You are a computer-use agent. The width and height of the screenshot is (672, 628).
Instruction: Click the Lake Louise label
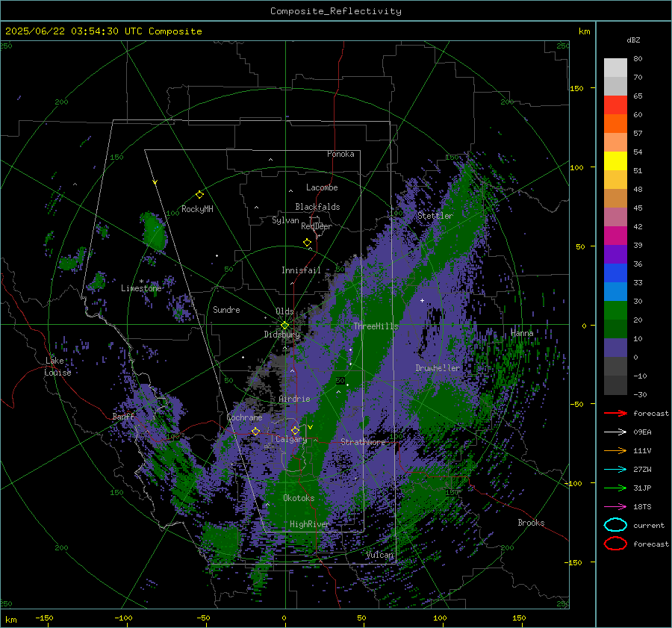(x=57, y=367)
